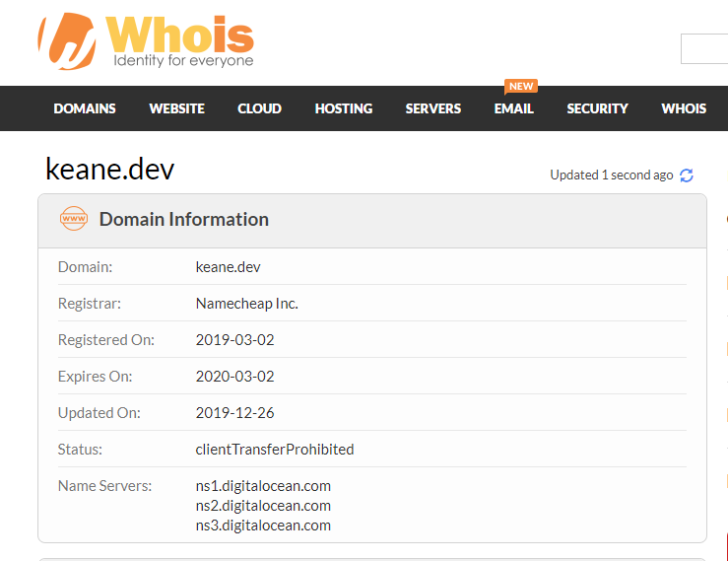Open the SECURITY menu
728x561 pixels.
coord(597,108)
